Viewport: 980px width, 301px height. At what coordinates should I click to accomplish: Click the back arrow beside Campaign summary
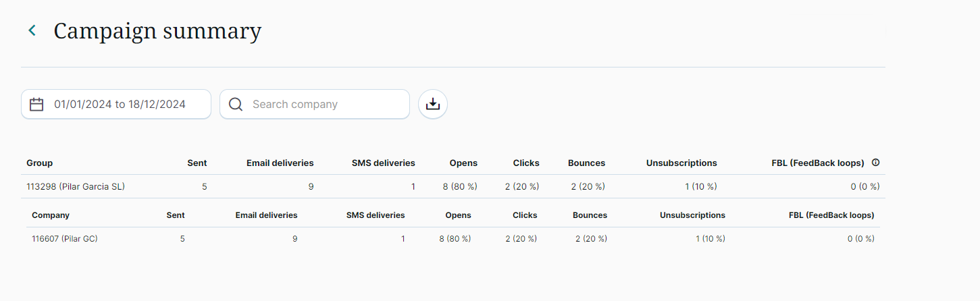pos(32,30)
